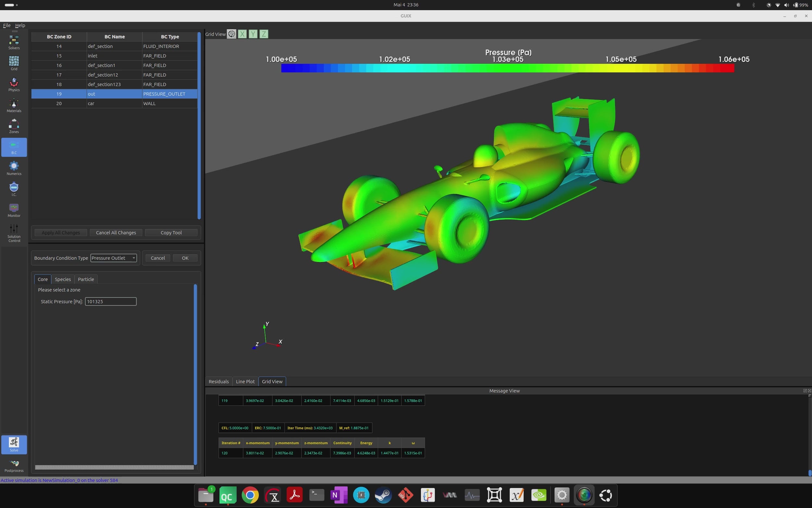Open the Monitor section
This screenshot has height=508, width=812.
click(14, 210)
